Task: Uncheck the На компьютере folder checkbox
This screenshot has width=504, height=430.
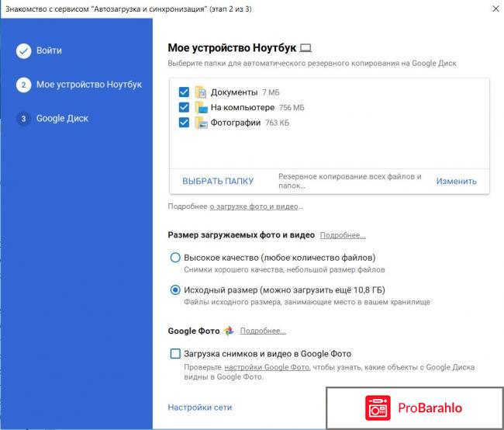Action: [x=184, y=107]
